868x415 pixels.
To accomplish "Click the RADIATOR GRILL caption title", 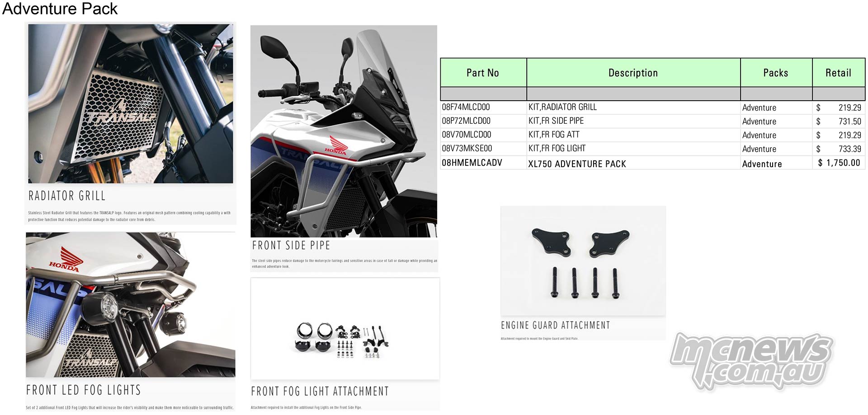I will (67, 196).
